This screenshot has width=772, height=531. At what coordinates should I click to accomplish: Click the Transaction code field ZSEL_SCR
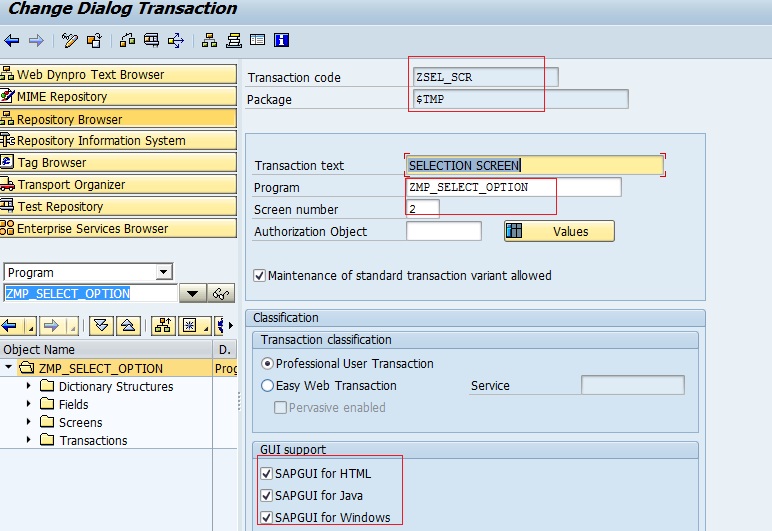click(485, 77)
